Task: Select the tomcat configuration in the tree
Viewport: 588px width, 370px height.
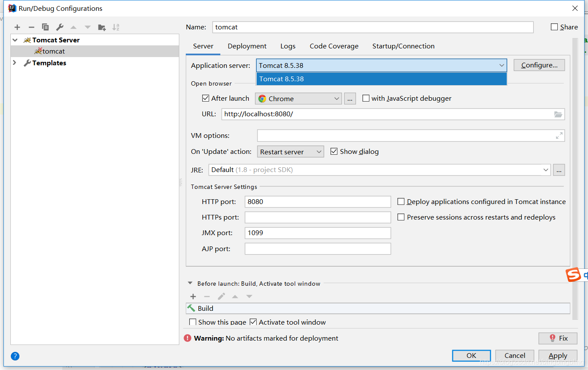Action: click(x=95, y=51)
